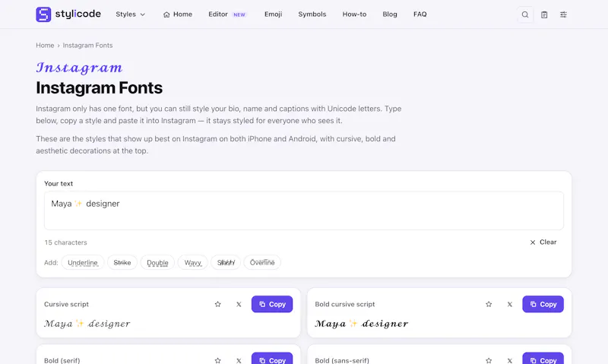This screenshot has height=364, width=608.
Task: Favorite the Bold cursive script star
Action: click(489, 304)
